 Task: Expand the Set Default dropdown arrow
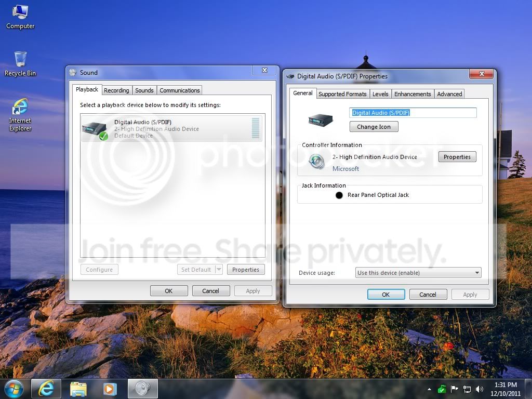point(219,270)
